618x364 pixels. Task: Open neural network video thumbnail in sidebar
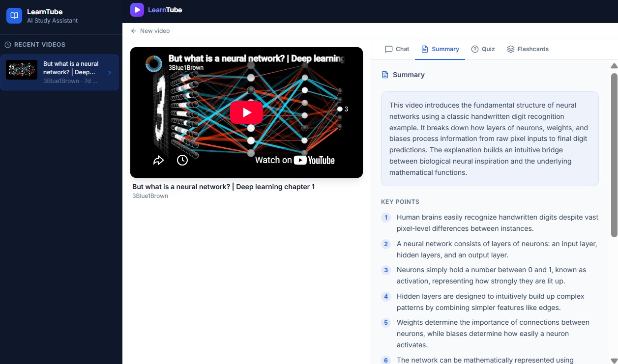22,70
